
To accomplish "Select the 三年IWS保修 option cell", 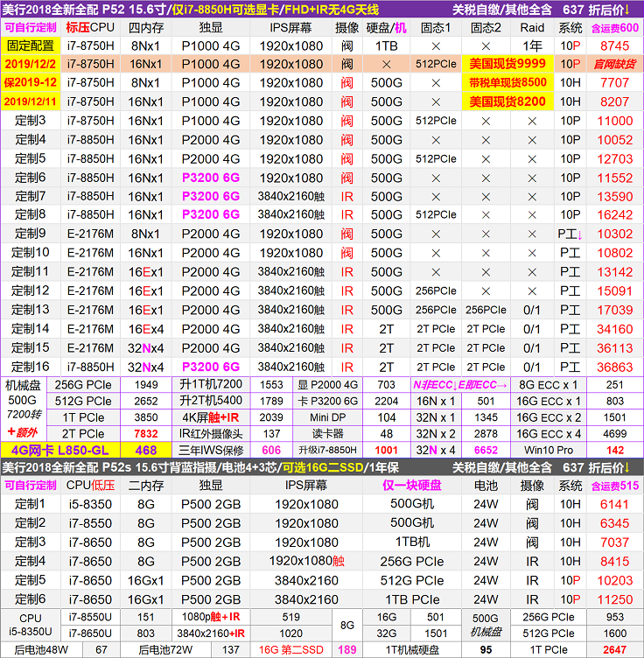I will [x=209, y=449].
